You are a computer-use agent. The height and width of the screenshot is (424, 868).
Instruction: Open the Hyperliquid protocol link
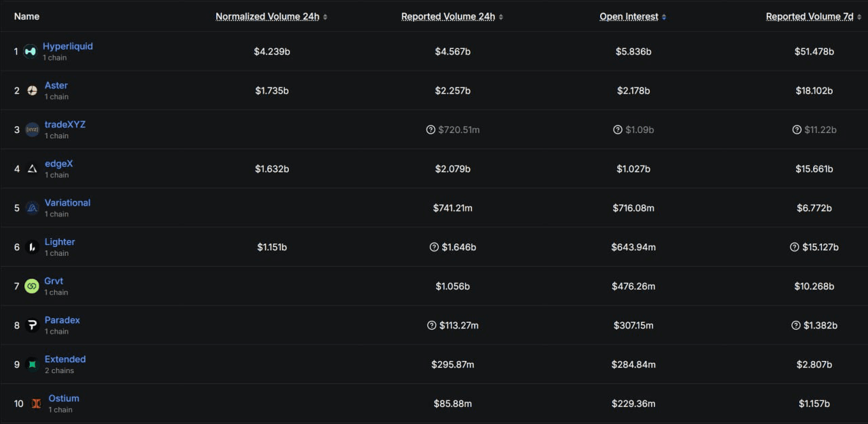(68, 46)
